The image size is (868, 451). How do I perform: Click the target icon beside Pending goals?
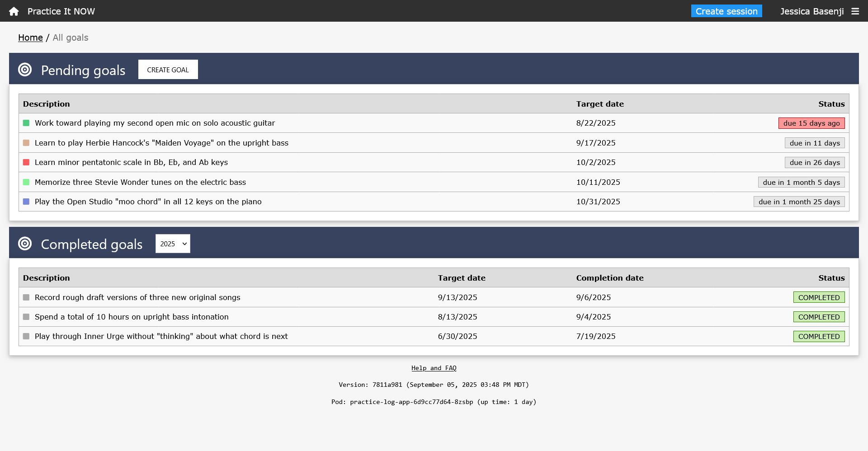coord(25,70)
